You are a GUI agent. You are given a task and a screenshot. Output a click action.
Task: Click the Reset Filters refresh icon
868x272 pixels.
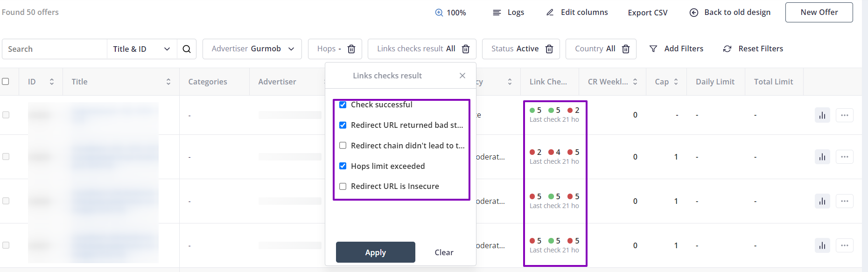tap(727, 49)
